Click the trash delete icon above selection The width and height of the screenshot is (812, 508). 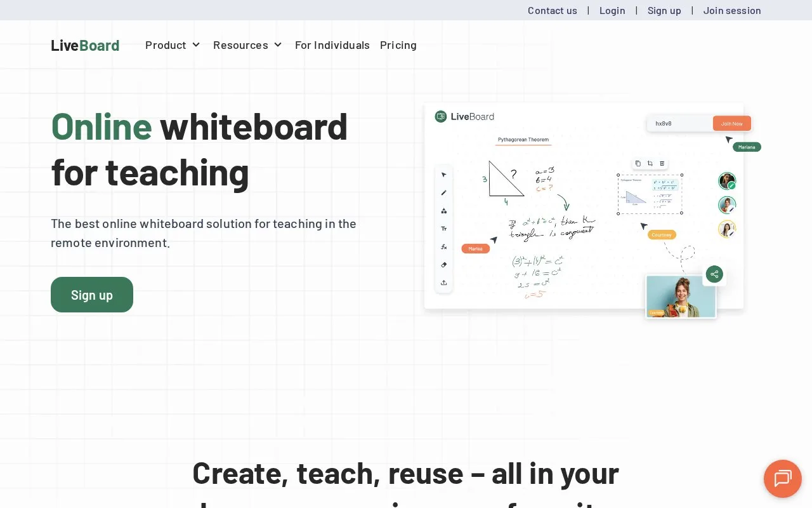pyautogui.click(x=662, y=163)
